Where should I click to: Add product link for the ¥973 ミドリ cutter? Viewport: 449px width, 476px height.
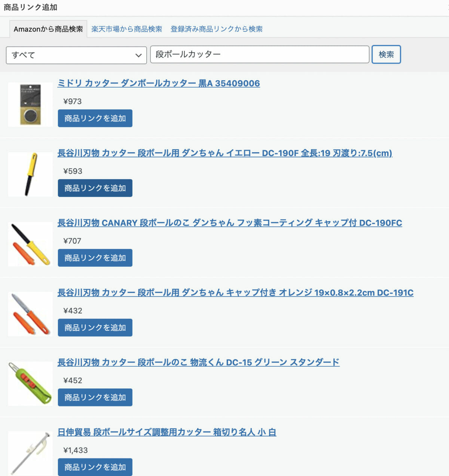coord(95,118)
